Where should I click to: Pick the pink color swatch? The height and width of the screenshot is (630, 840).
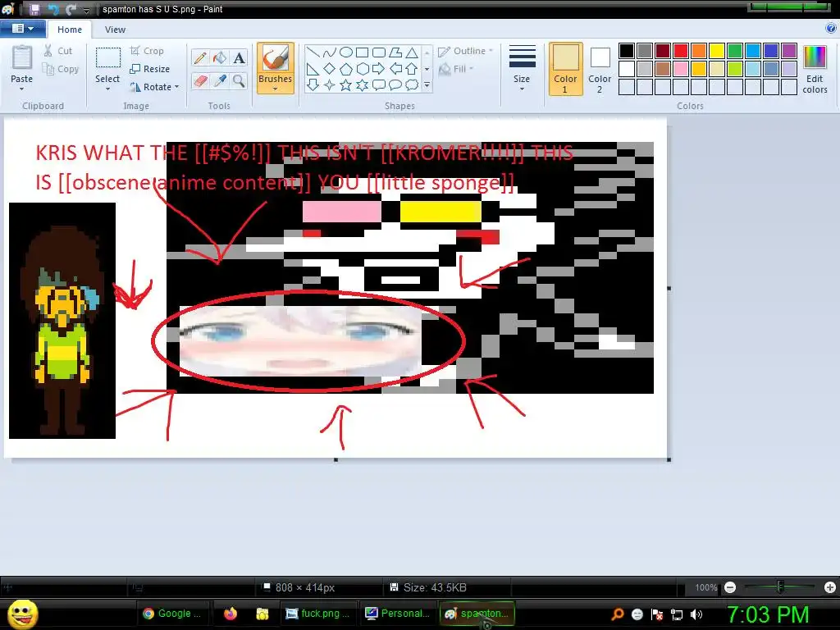(681, 69)
